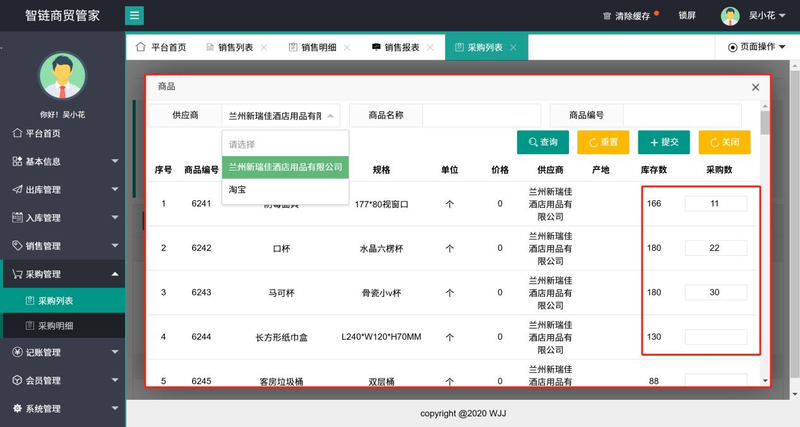800x427 pixels.
Task: Expand the 系统管理 menu
Action: pyautogui.click(x=115, y=408)
